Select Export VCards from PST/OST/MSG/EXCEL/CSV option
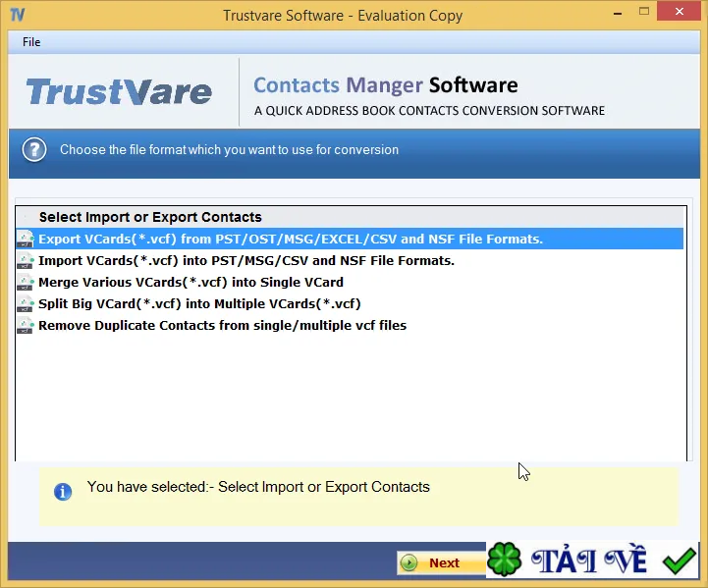Image resolution: width=708 pixels, height=588 pixels. click(x=350, y=239)
